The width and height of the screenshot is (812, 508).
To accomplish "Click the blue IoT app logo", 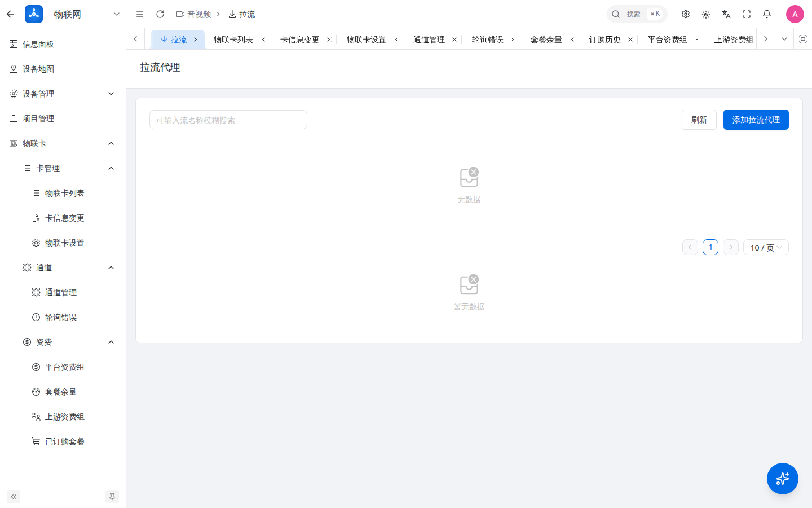I will [x=34, y=14].
